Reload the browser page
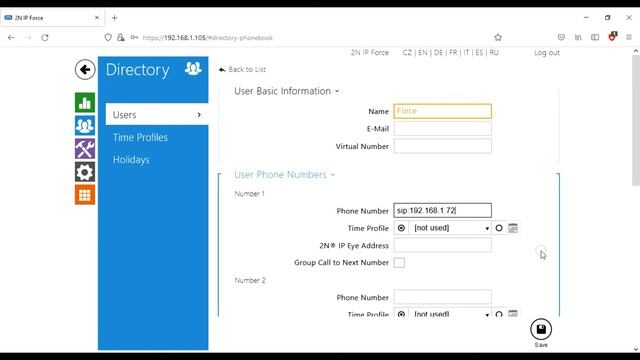Screen dimensions: 640x360 45,38
